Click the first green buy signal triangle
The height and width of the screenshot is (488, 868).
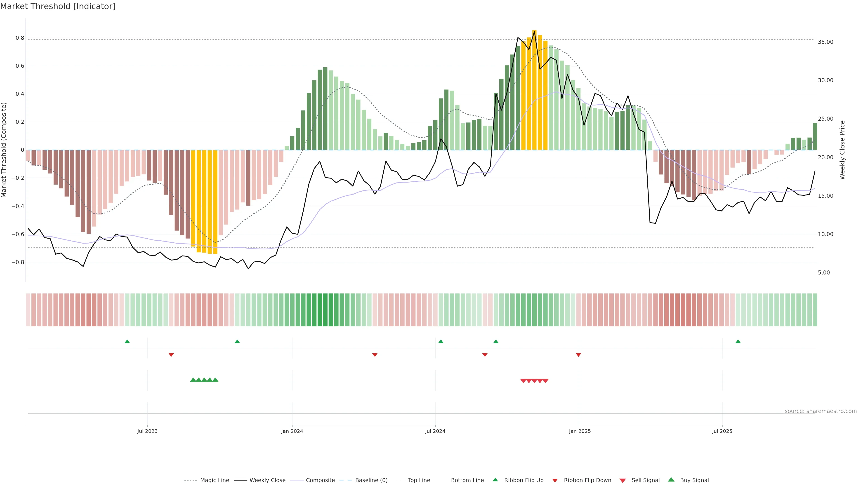click(x=193, y=380)
